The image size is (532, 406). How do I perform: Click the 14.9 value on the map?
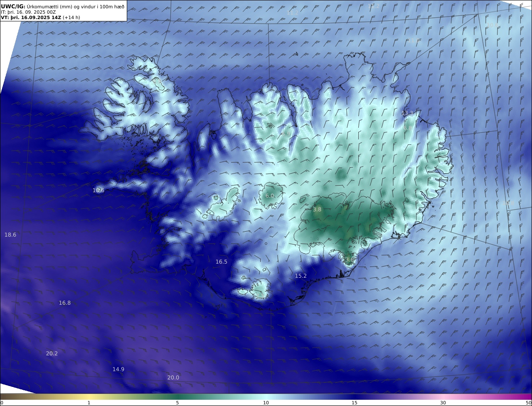tap(118, 369)
